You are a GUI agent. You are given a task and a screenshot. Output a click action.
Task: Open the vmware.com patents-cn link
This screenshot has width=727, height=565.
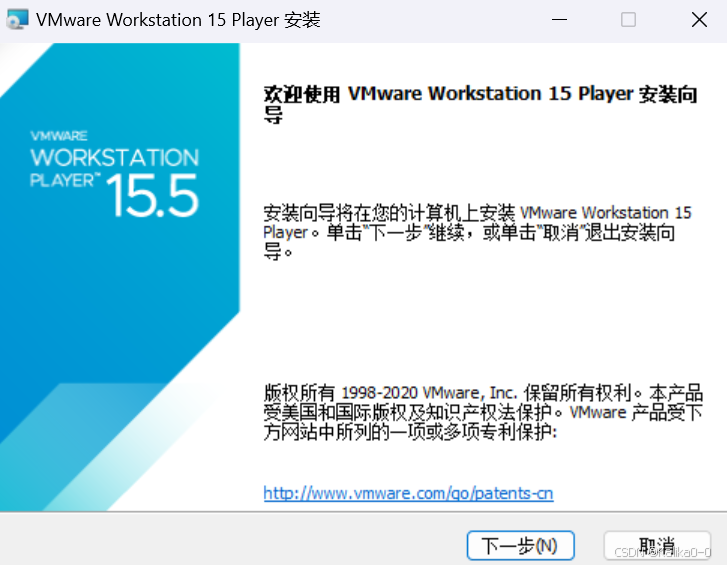[x=408, y=493]
